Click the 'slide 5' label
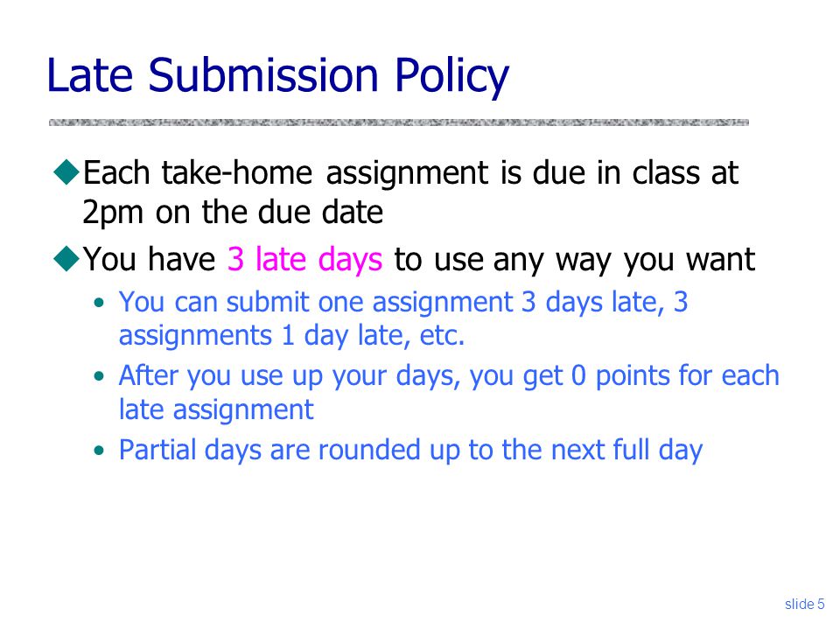Image resolution: width=840 pixels, height=630 pixels. pos(804,604)
